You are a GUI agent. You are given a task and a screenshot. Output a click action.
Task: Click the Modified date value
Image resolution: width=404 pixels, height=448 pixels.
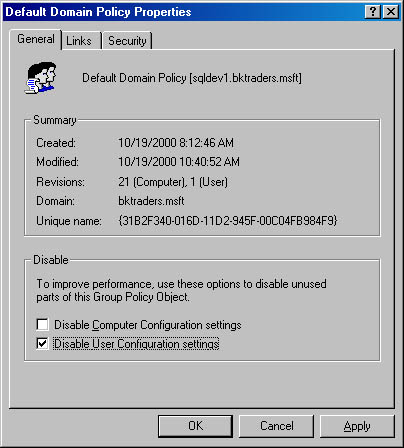179,162
